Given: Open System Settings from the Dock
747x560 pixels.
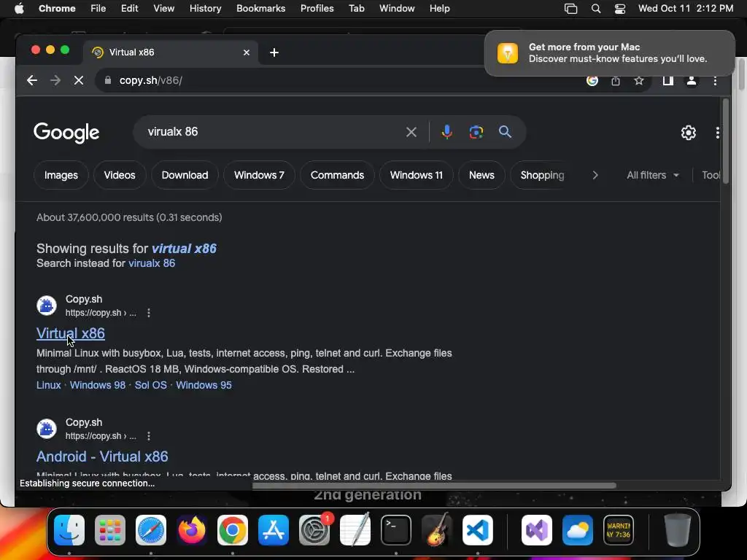Looking at the screenshot, I should click(314, 530).
